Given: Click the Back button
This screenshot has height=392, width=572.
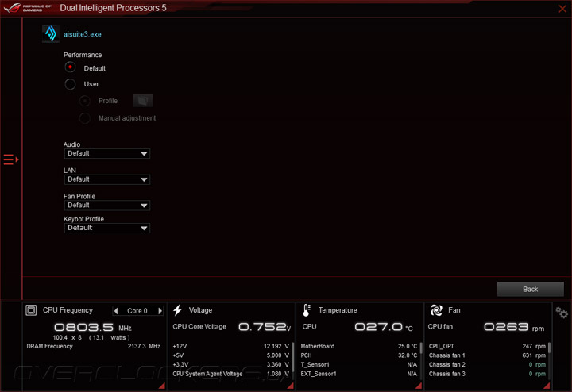Looking at the screenshot, I should coord(531,289).
